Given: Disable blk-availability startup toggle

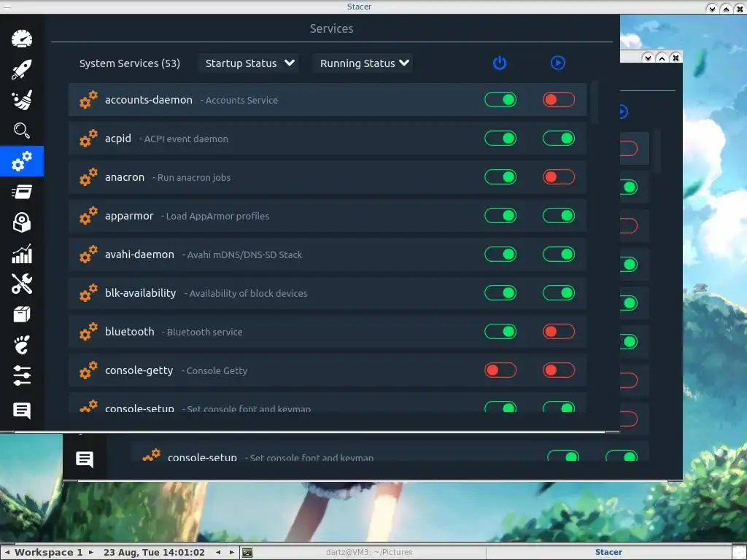Looking at the screenshot, I should click(x=500, y=292).
